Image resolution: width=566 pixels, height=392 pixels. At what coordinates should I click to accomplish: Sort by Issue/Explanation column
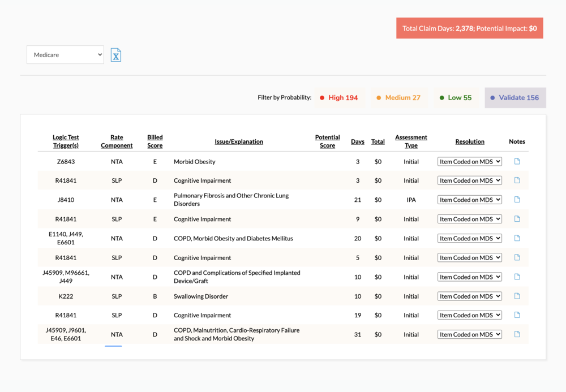click(239, 141)
